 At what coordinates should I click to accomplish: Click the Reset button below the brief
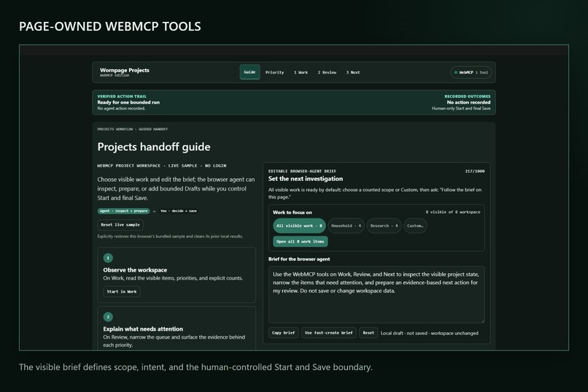tap(368, 333)
